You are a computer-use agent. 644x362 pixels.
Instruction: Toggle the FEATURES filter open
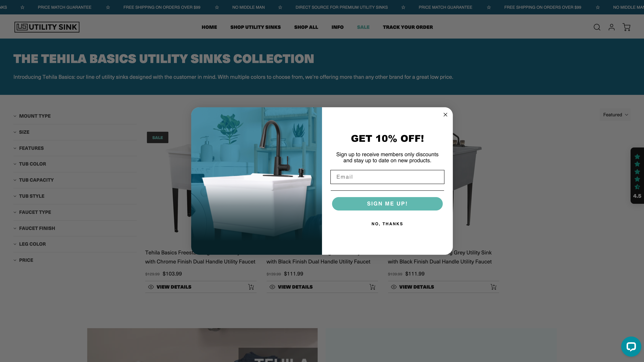tap(31, 148)
